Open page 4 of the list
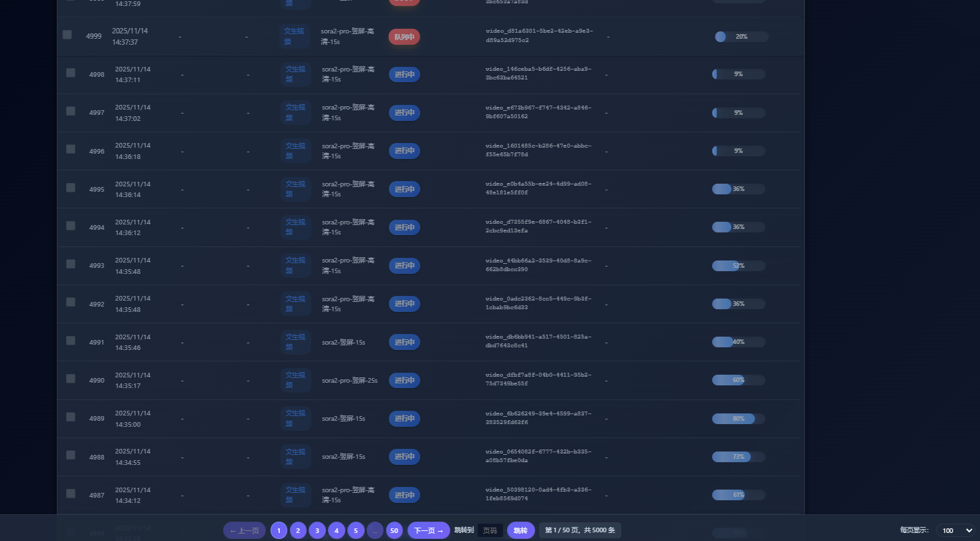Image resolution: width=980 pixels, height=541 pixels. click(x=337, y=530)
